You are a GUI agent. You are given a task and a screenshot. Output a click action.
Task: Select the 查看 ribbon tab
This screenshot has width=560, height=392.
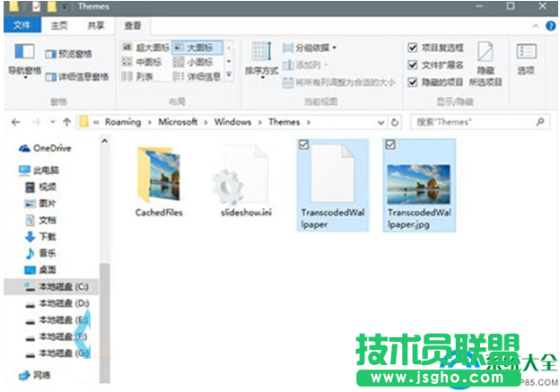pos(133,25)
